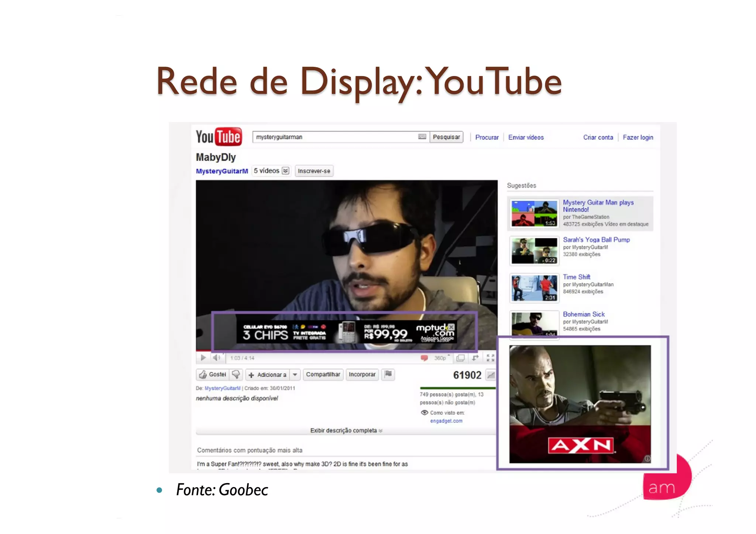The height and width of the screenshot is (534, 756).
Task: Click the AXN display advertisement
Action: tap(580, 404)
